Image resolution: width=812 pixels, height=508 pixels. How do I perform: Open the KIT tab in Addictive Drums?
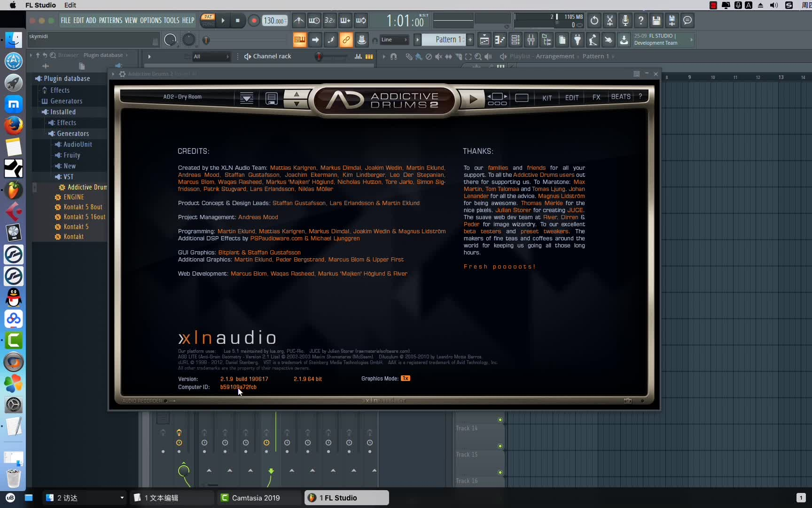coord(547,98)
